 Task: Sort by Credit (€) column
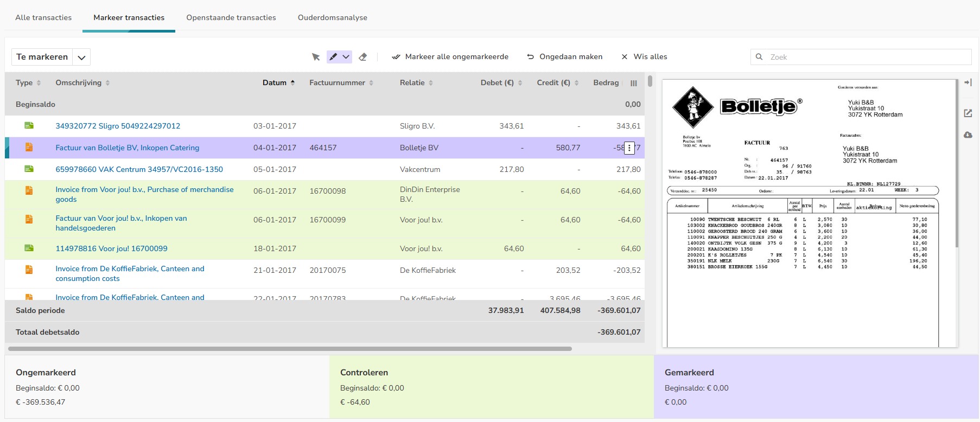pos(558,83)
